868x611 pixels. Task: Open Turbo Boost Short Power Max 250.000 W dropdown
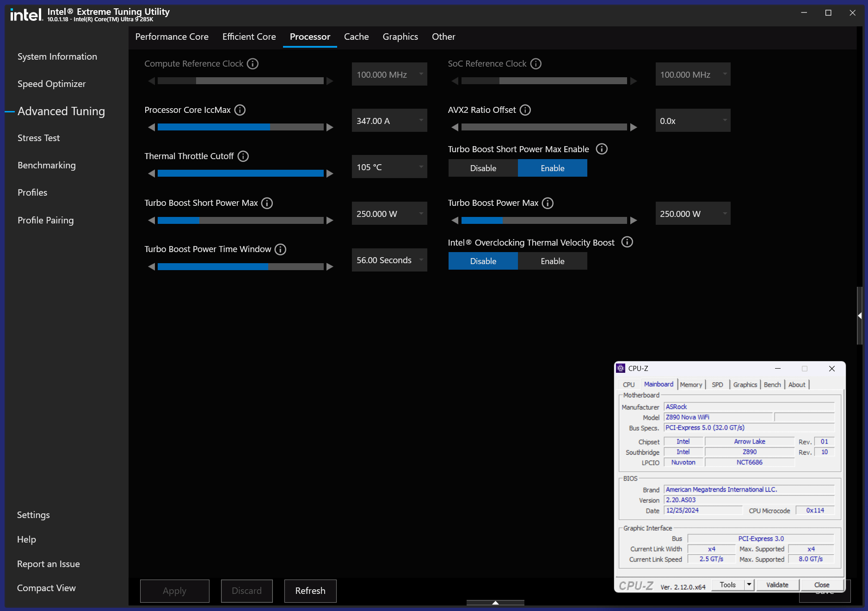coord(389,213)
